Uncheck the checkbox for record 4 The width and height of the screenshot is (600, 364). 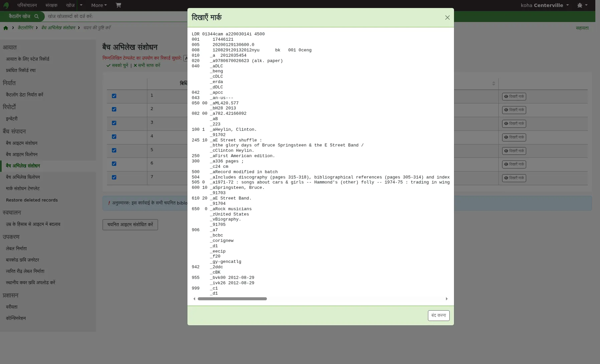114,137
